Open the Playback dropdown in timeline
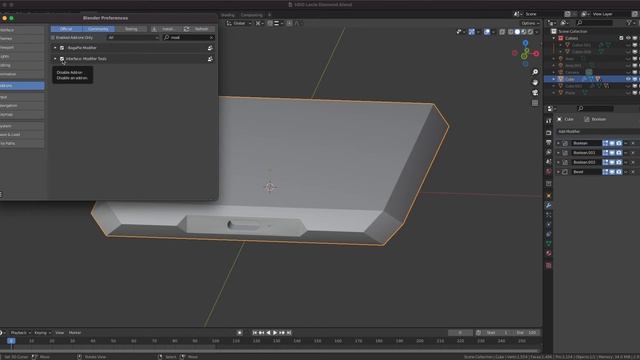Screen dimensions: 640x360 [20, 333]
